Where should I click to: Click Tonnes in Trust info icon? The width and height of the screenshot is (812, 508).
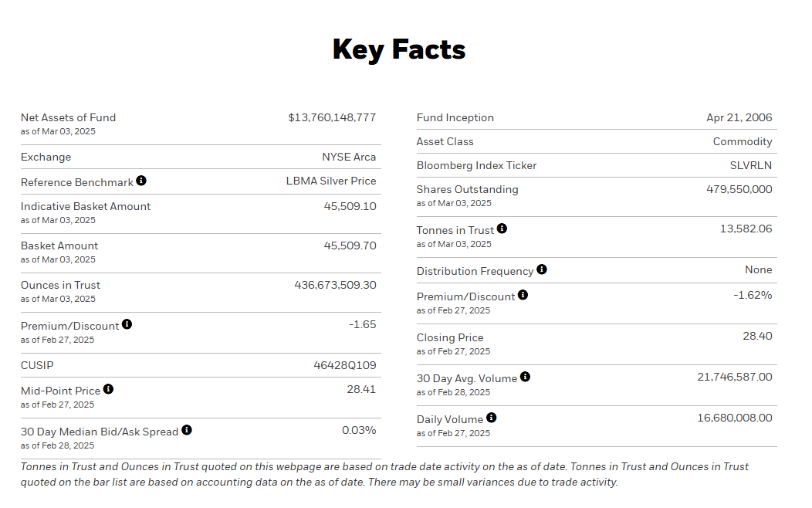coord(502,229)
